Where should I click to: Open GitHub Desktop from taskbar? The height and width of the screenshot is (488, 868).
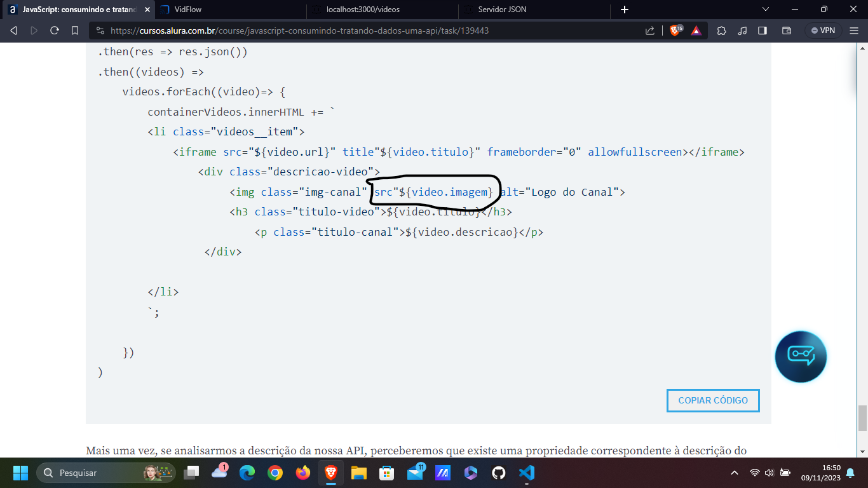pos(498,473)
